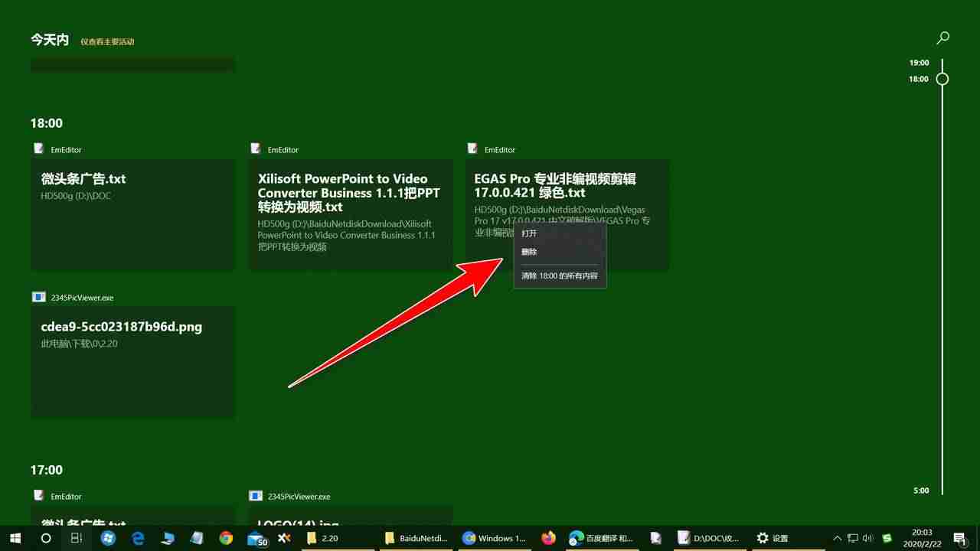This screenshot has width=980, height=551.
Task: Show the 20:03 clock and calendar
Action: [922, 538]
